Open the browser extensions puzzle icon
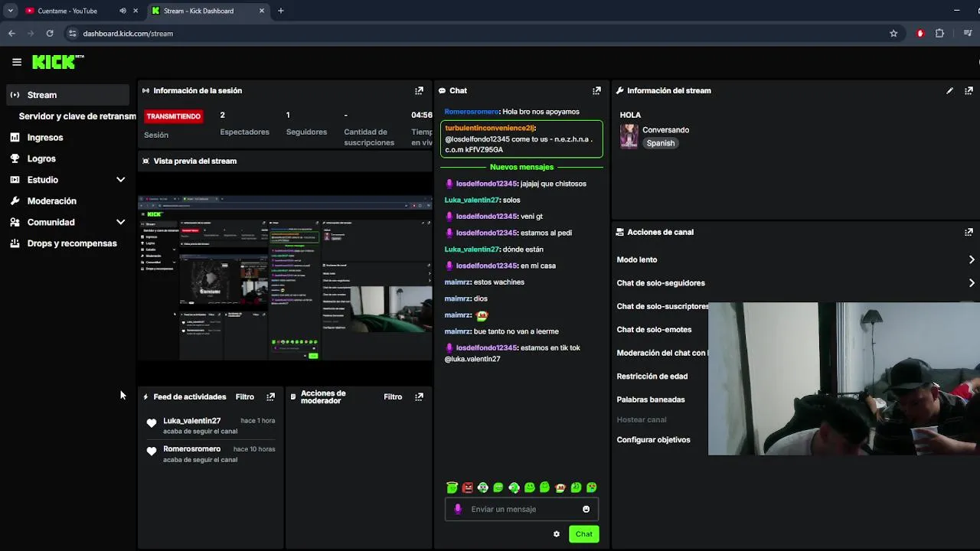The width and height of the screenshot is (980, 551). point(939,34)
